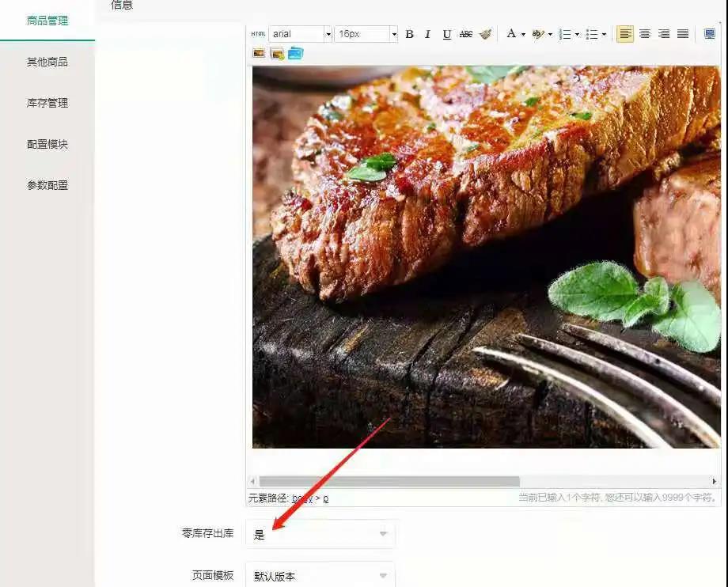Click the p link in element path
This screenshot has width=728, height=587.
[325, 498]
